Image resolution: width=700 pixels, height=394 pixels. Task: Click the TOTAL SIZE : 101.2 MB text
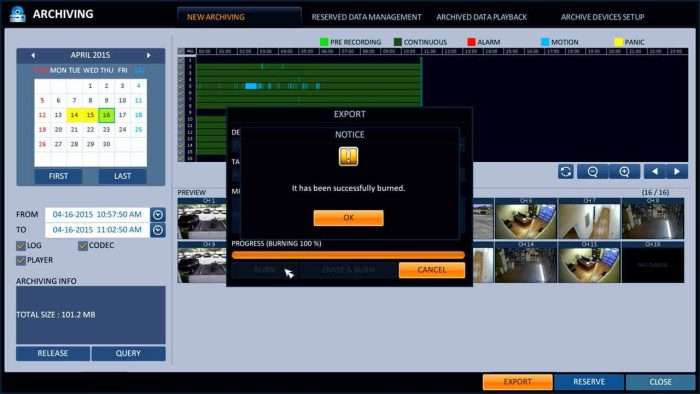pos(56,315)
